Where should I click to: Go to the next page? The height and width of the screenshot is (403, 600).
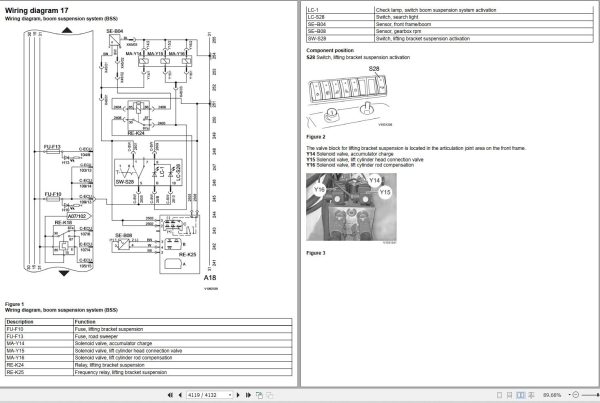click(x=238, y=395)
